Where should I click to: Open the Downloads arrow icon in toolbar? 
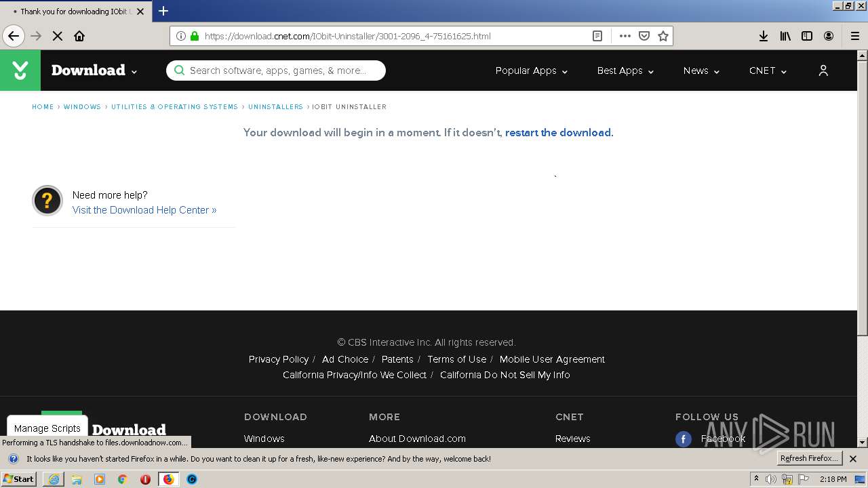(764, 36)
